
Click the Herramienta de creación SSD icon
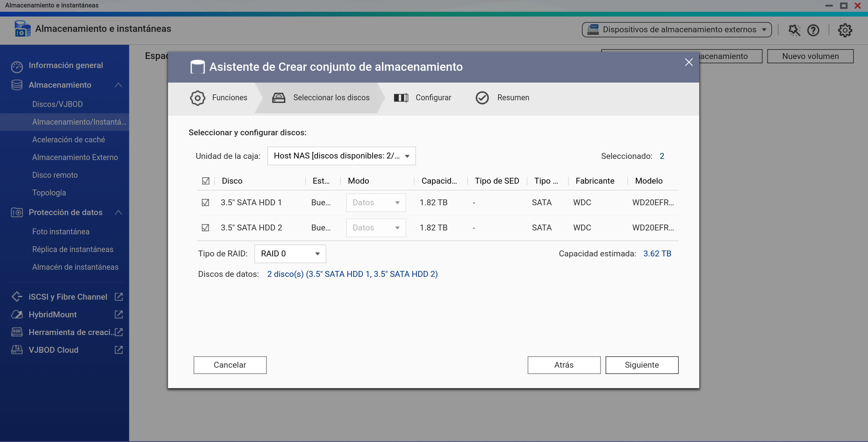point(17,332)
